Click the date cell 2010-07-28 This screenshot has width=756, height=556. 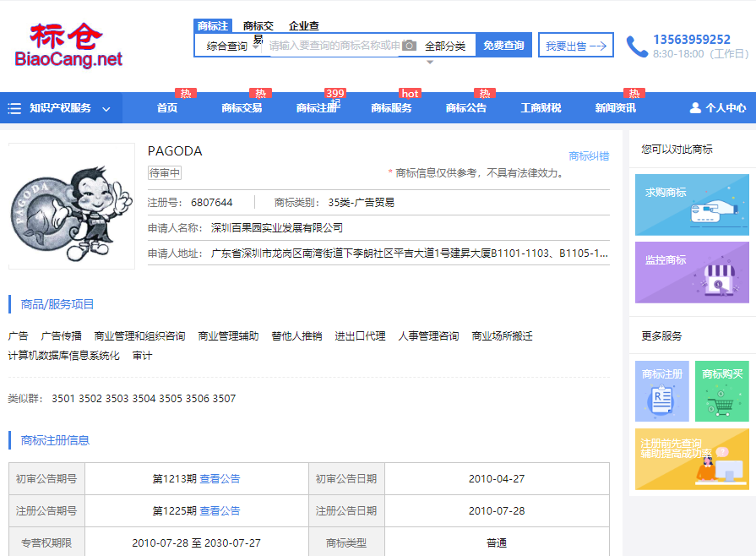pyautogui.click(x=497, y=510)
